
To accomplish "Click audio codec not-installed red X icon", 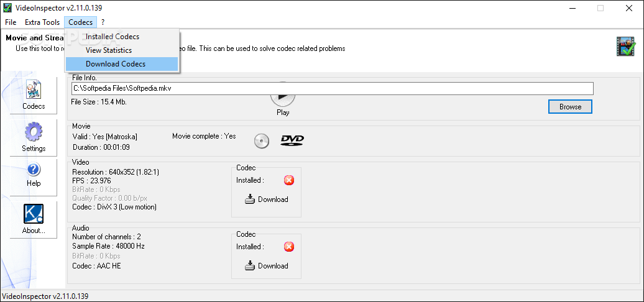I will point(289,247).
